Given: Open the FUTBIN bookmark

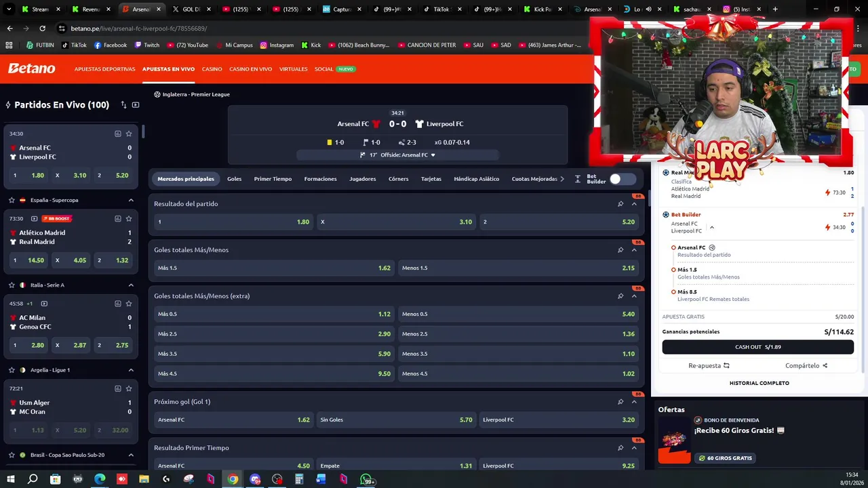Looking at the screenshot, I should click(x=40, y=45).
